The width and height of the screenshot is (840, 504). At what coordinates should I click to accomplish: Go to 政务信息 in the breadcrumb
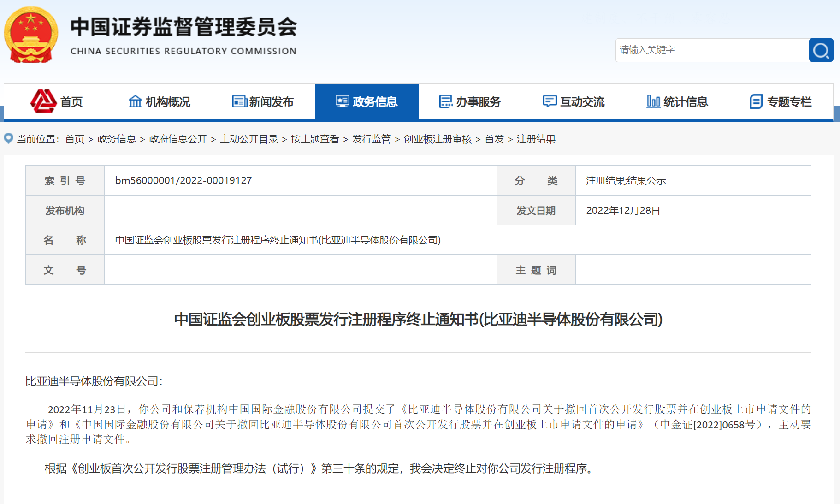[117, 139]
